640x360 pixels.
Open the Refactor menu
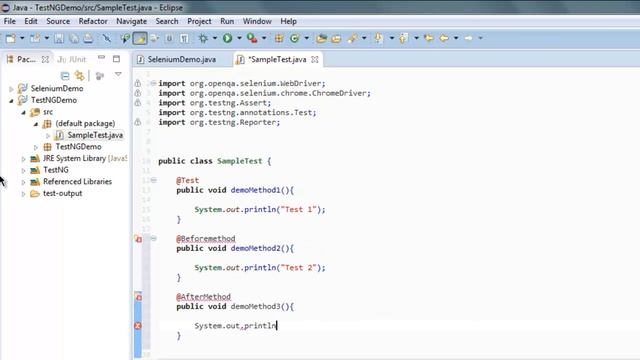(x=93, y=21)
